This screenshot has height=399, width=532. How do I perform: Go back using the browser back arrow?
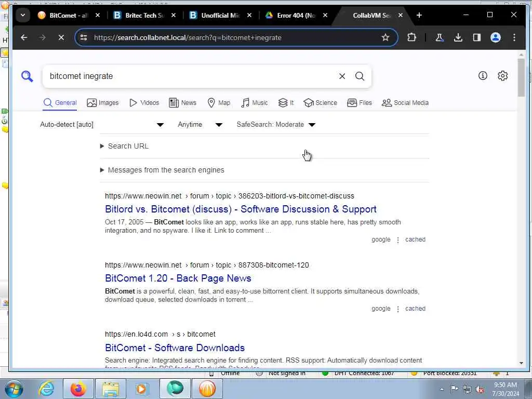24,37
